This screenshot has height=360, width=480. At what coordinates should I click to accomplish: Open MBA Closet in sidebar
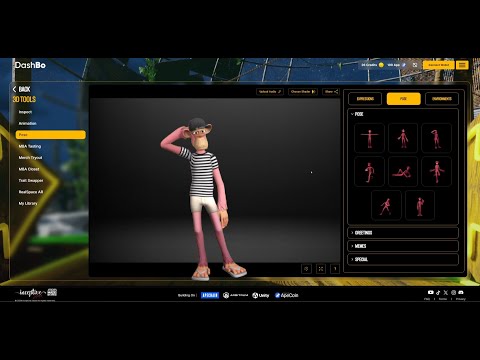coord(29,169)
